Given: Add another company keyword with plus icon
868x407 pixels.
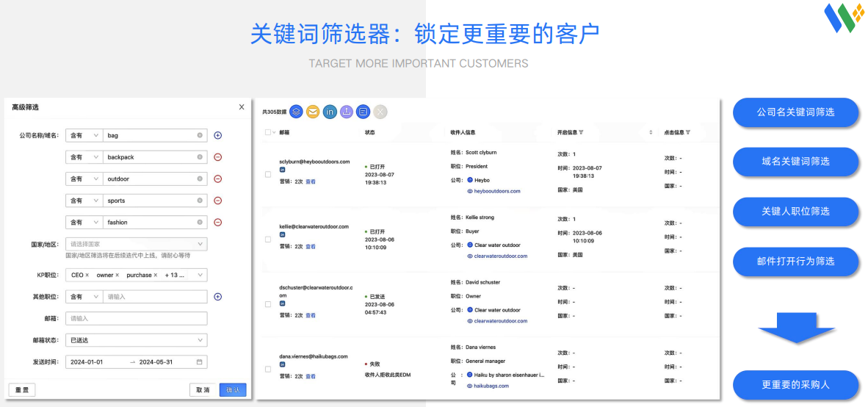Looking at the screenshot, I should point(217,135).
